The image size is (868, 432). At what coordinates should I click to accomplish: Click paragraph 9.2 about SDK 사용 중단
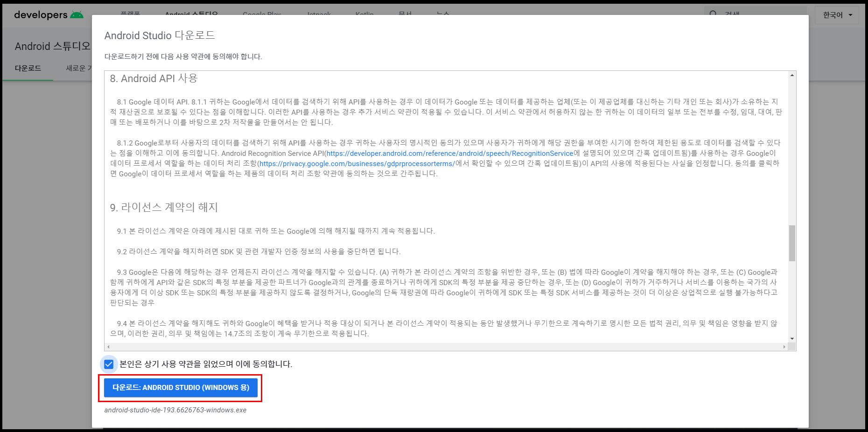coord(259,251)
